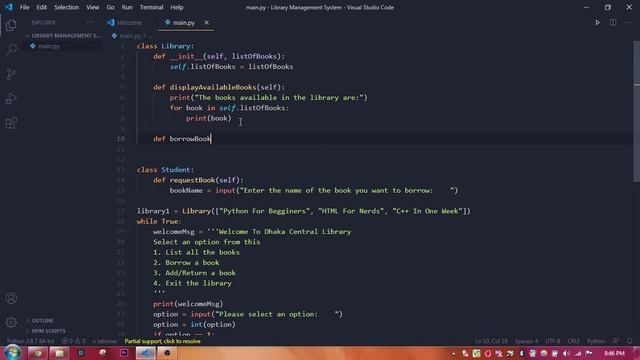Open the Search view in activity bar
The width and height of the screenshot is (640, 360).
click(11, 49)
